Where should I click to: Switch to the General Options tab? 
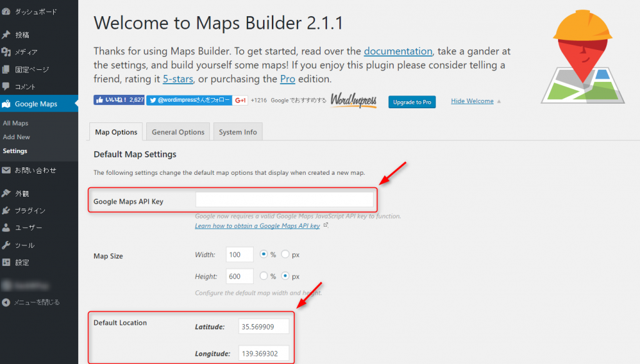point(178,132)
